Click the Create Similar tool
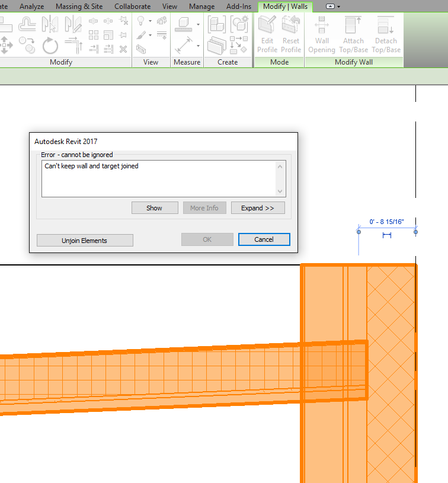This screenshot has width=448, height=483. (239, 45)
